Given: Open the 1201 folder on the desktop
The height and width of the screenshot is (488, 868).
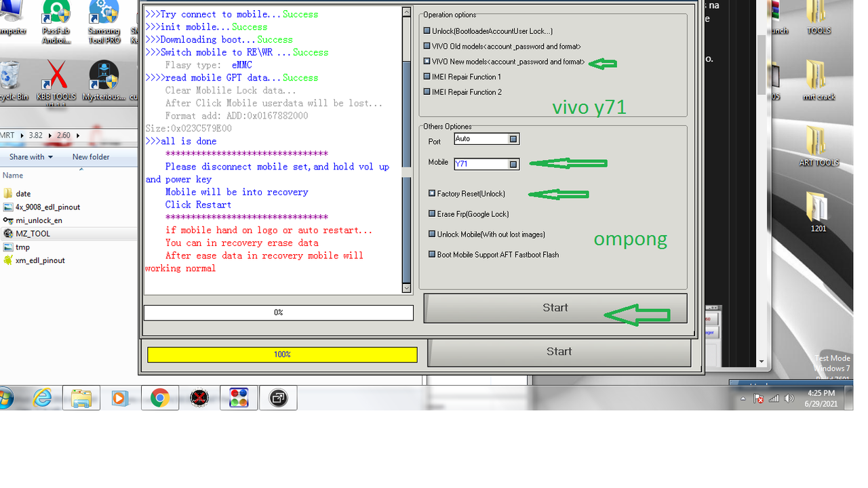Looking at the screenshot, I should [818, 212].
